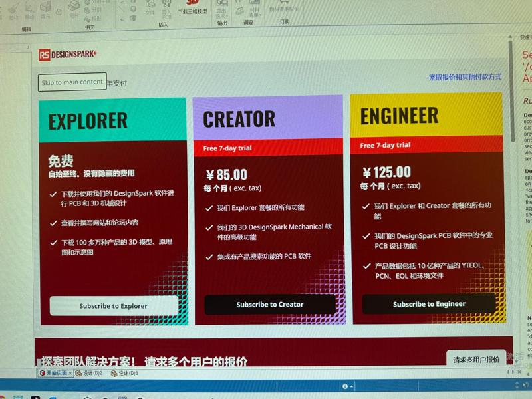
Task: Click the Download 3D Models (下载三维模型) ribbon button
Action: pyautogui.click(x=192, y=7)
